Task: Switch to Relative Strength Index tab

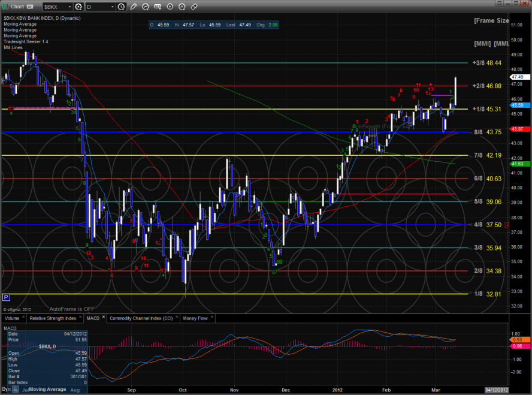Action: pos(53,318)
